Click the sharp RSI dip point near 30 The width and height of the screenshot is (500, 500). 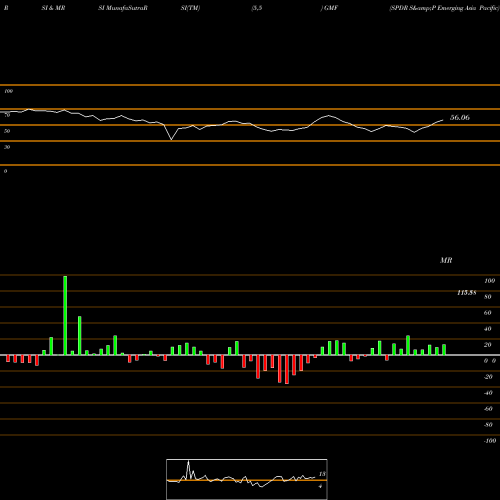pos(171,139)
